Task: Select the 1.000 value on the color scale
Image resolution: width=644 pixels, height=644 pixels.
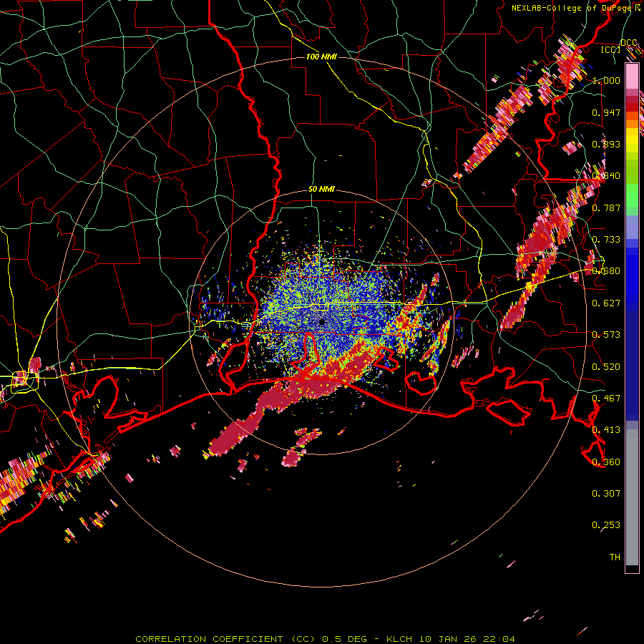Action: (x=606, y=80)
